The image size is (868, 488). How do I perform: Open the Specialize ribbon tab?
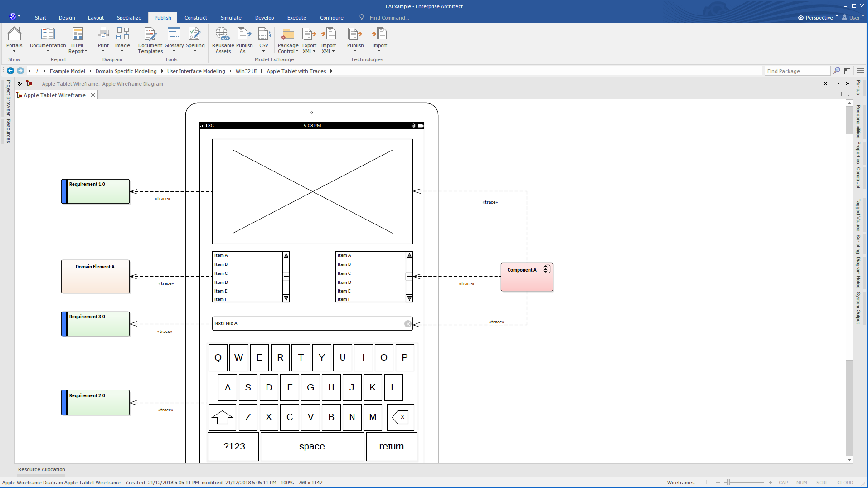[x=129, y=18]
